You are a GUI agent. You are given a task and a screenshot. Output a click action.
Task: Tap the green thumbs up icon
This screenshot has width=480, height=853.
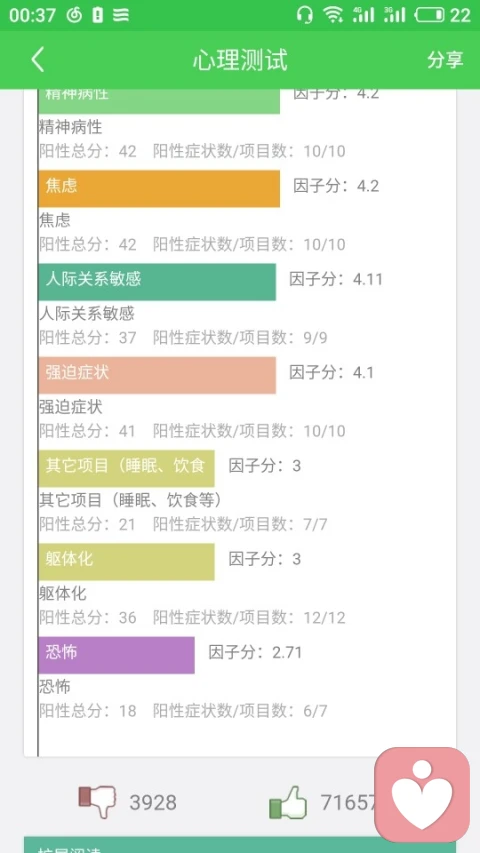click(288, 802)
